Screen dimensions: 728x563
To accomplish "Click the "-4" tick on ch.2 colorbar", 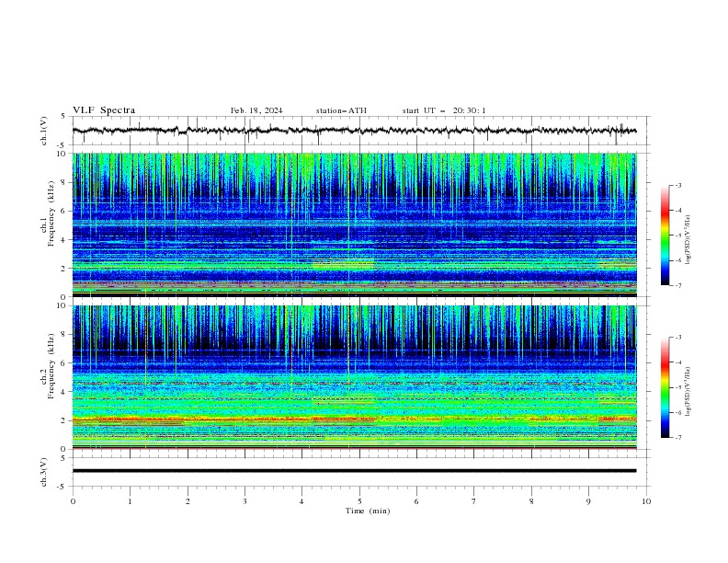I will click(678, 362).
